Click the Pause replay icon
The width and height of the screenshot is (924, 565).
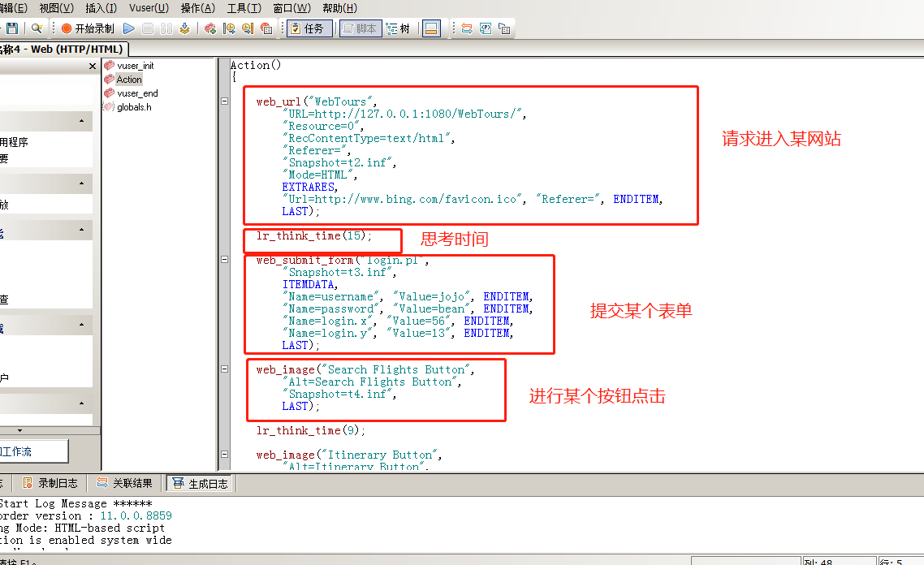click(166, 28)
